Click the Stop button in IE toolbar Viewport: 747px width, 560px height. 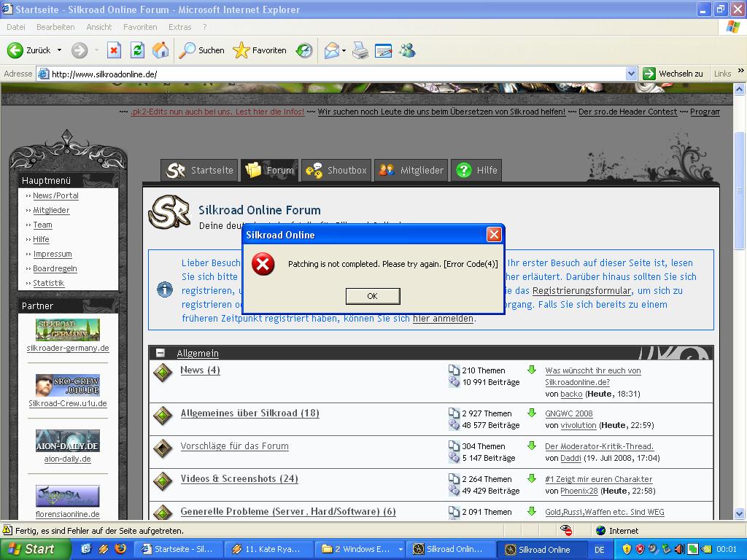[x=114, y=50]
